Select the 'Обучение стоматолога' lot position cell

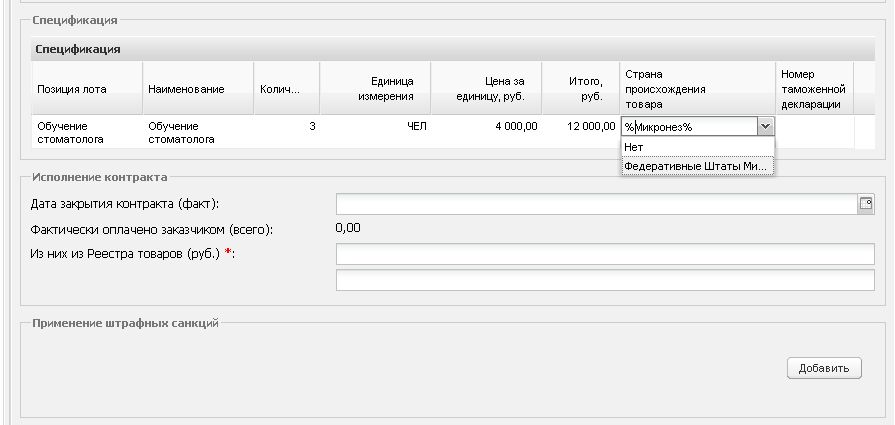[87, 132]
